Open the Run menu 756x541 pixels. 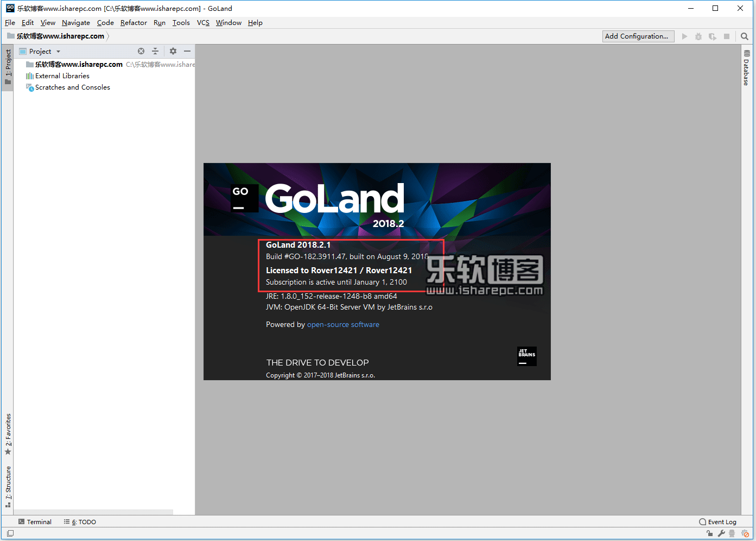pos(160,23)
